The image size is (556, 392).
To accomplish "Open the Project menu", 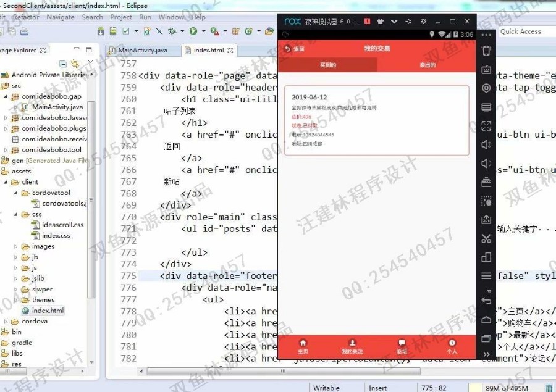I will [x=121, y=17].
